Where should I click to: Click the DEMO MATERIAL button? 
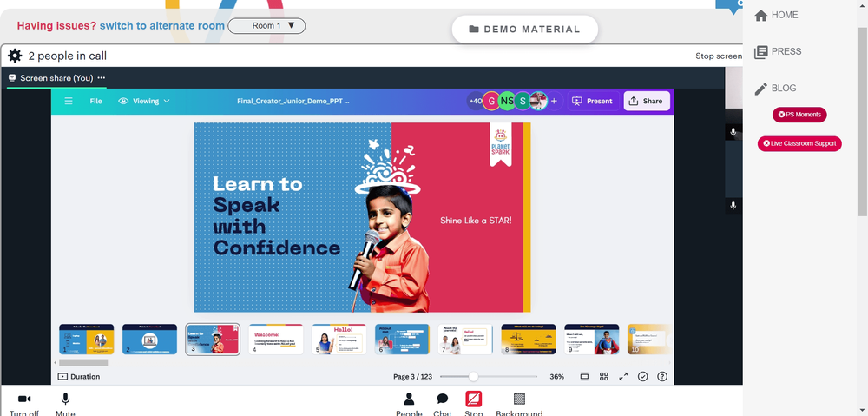(x=525, y=30)
